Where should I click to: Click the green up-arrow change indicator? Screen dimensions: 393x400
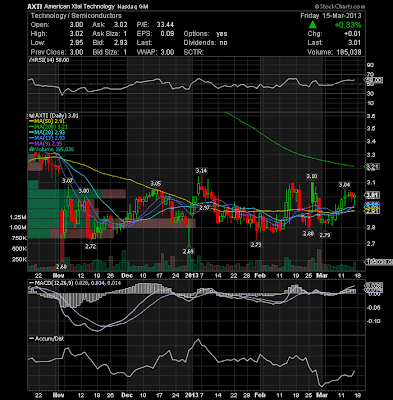tap(312, 25)
